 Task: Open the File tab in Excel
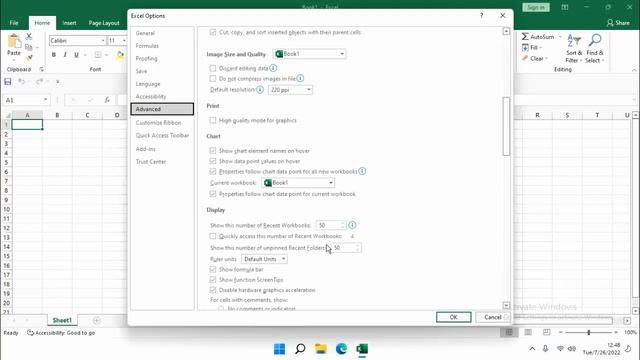pyautogui.click(x=14, y=23)
